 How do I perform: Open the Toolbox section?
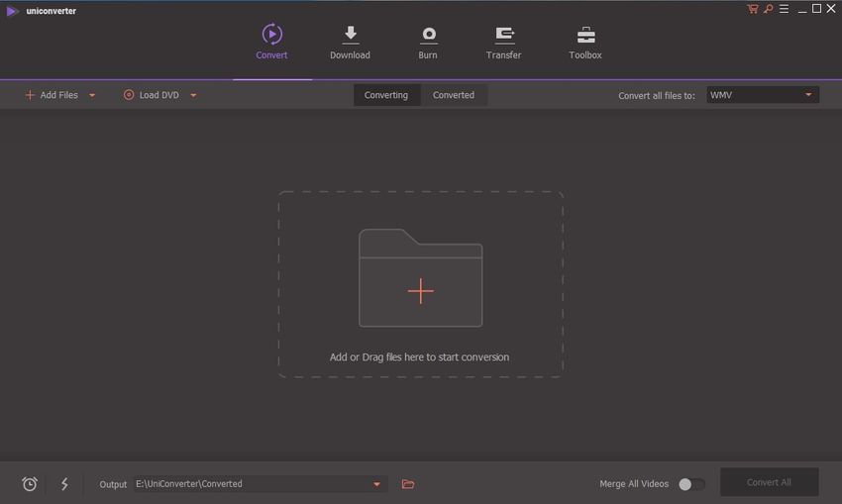click(x=585, y=43)
